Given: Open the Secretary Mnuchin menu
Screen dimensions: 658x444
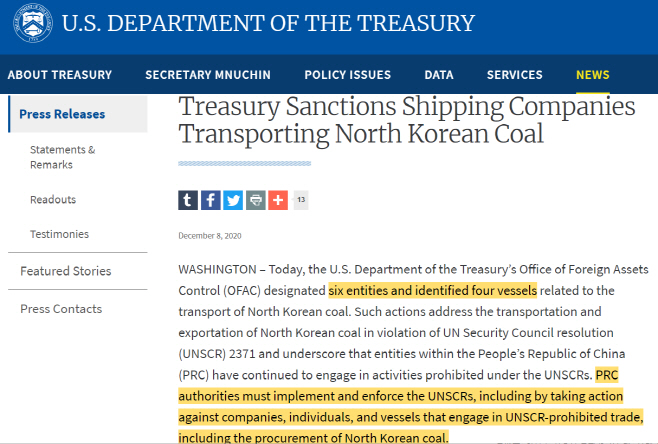Looking at the screenshot, I should click(x=207, y=75).
